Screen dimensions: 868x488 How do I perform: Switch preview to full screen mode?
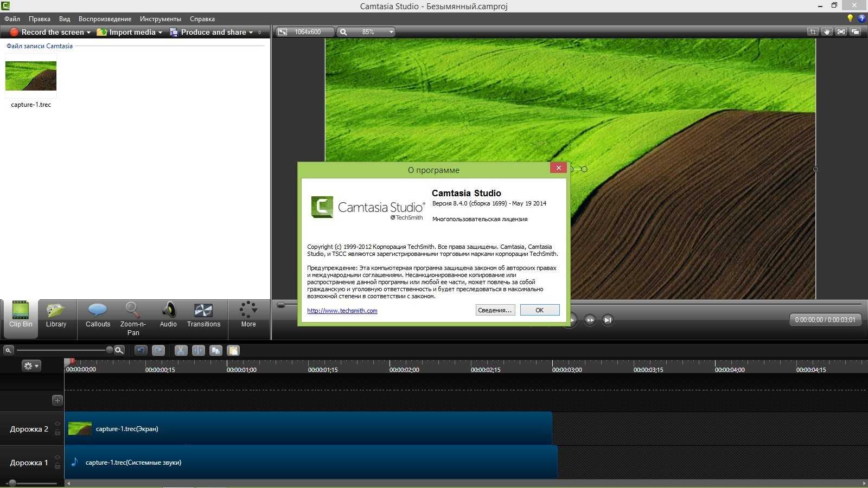(x=841, y=32)
